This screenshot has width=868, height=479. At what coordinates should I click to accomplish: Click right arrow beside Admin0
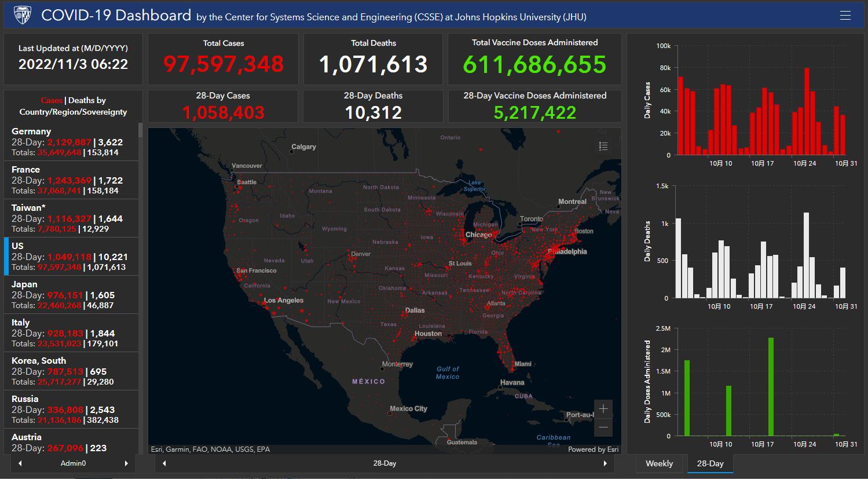point(126,463)
